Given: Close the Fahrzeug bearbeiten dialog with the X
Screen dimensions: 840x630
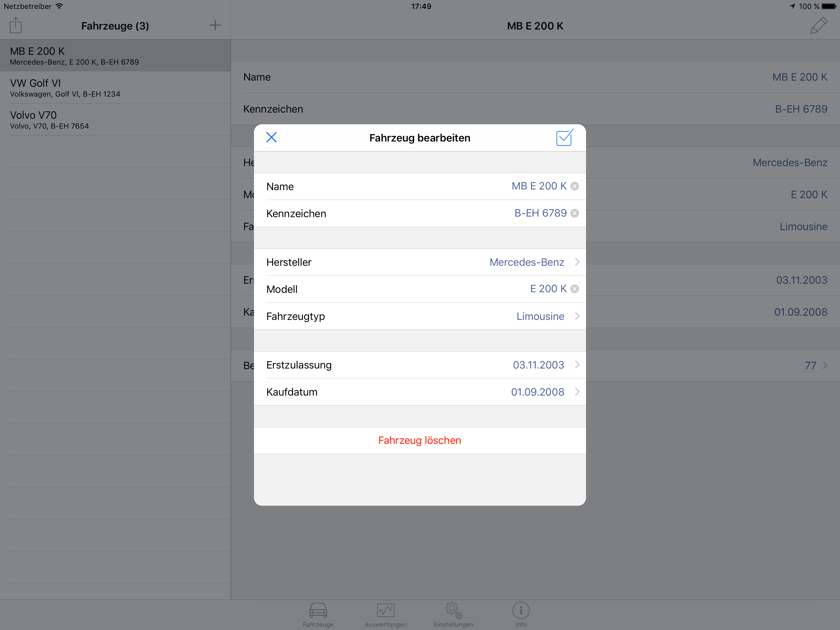Looking at the screenshot, I should pyautogui.click(x=271, y=137).
